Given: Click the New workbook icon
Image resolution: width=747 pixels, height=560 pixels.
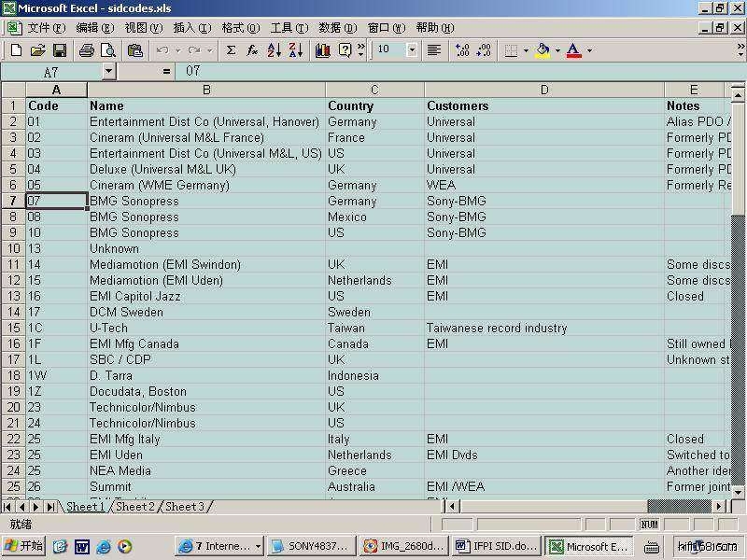Looking at the screenshot, I should (x=16, y=50).
